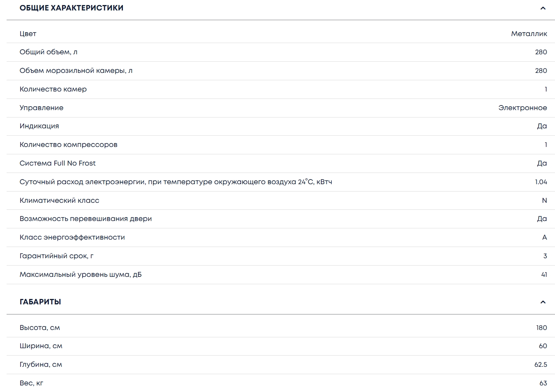
Task: Click the Индикация row label
Action: 39,126
